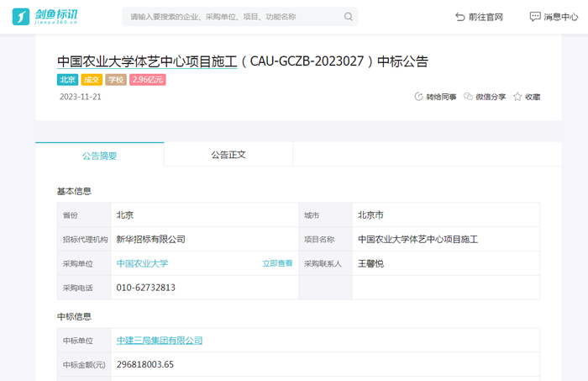Click the search magnifier icon

pyautogui.click(x=349, y=17)
